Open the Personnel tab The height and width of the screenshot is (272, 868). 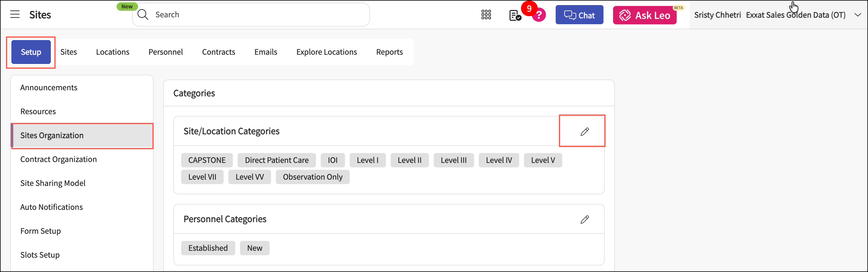(166, 52)
